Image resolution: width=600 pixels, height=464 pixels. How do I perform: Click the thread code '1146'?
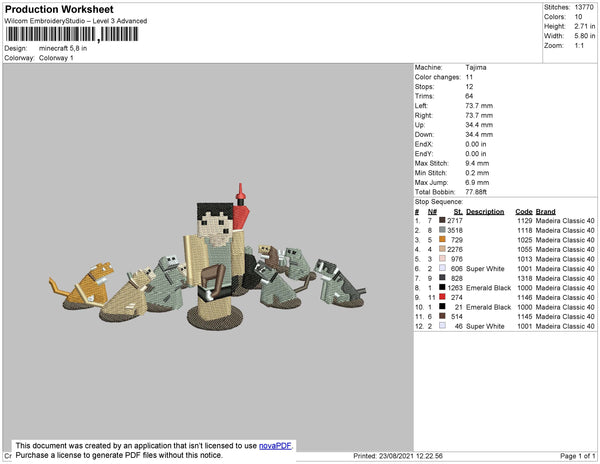(525, 297)
